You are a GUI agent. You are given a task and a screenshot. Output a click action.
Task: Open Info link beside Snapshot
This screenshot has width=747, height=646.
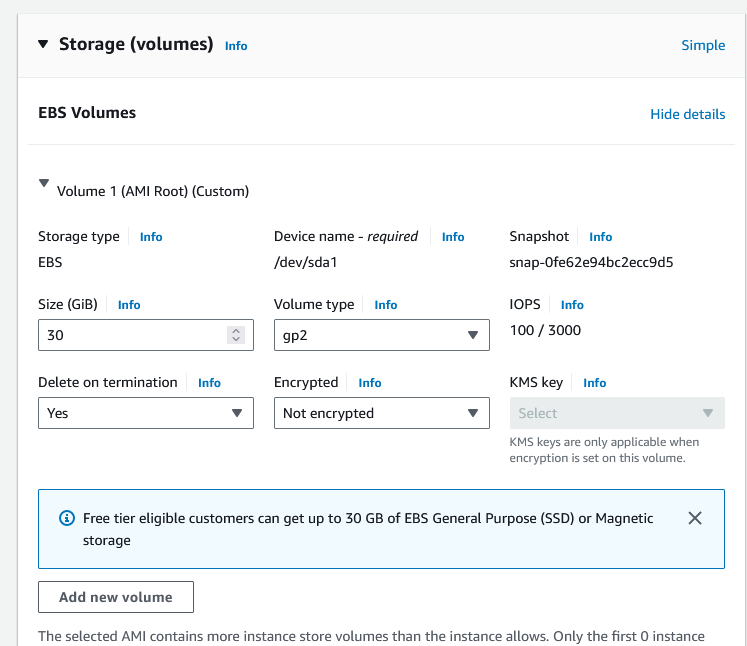click(x=600, y=237)
